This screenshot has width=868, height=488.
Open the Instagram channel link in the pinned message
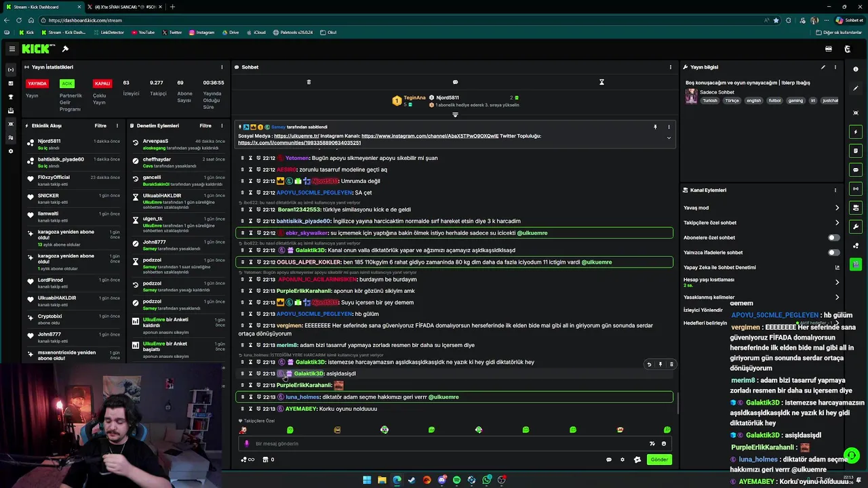click(x=430, y=136)
